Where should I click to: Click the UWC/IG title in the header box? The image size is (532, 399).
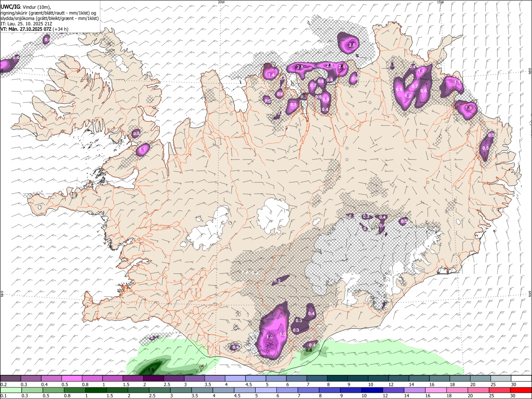[10, 7]
